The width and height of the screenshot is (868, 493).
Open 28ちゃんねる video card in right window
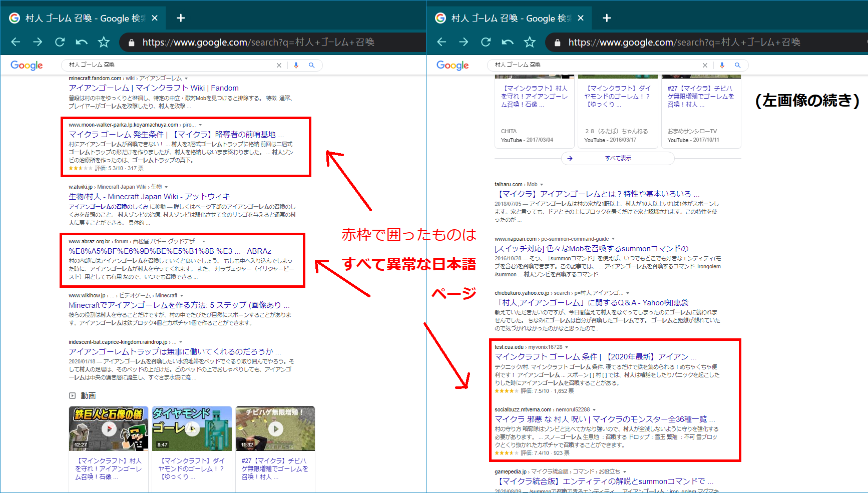tap(618, 112)
